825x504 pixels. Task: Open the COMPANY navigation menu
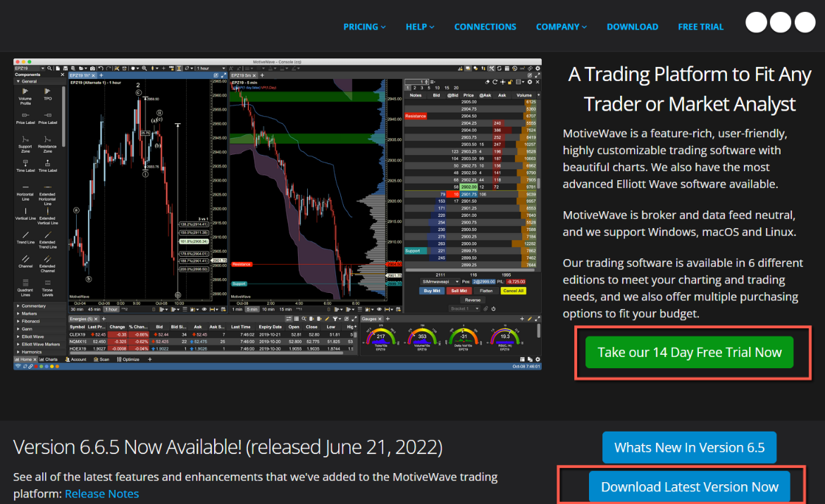click(x=562, y=27)
